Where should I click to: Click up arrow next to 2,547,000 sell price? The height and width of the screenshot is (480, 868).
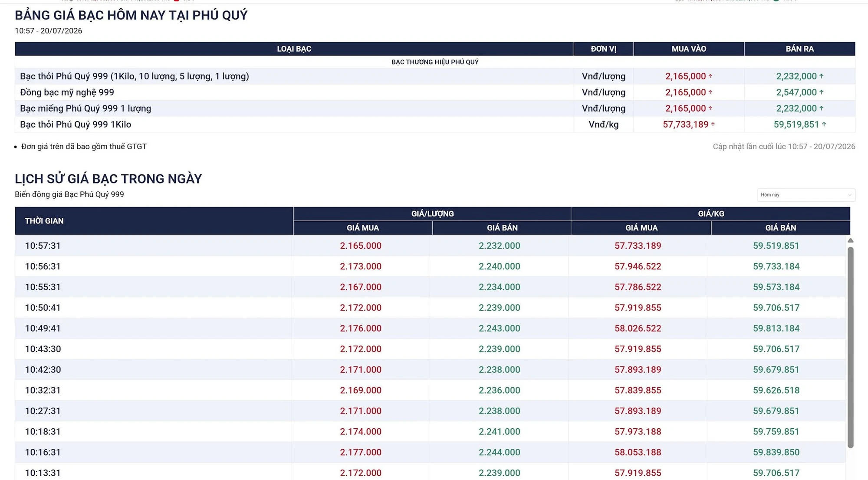click(821, 92)
